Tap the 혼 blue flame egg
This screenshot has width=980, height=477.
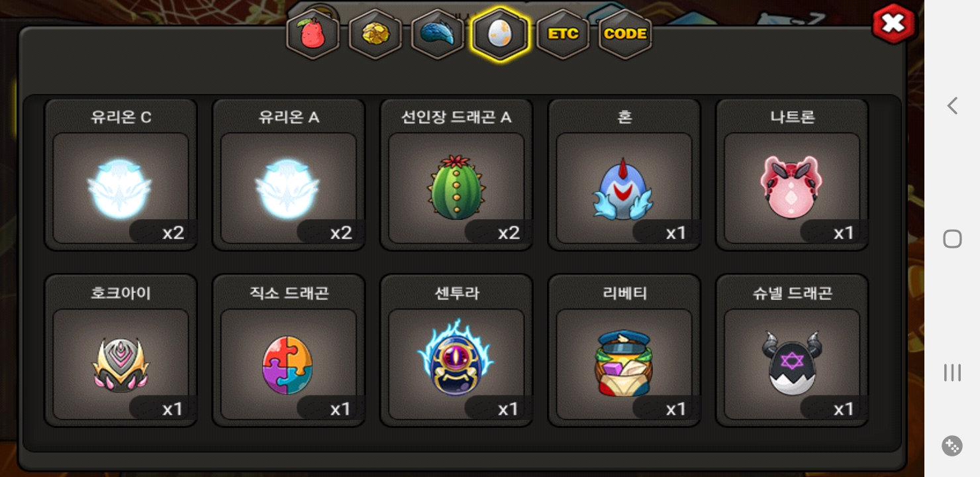(x=624, y=175)
